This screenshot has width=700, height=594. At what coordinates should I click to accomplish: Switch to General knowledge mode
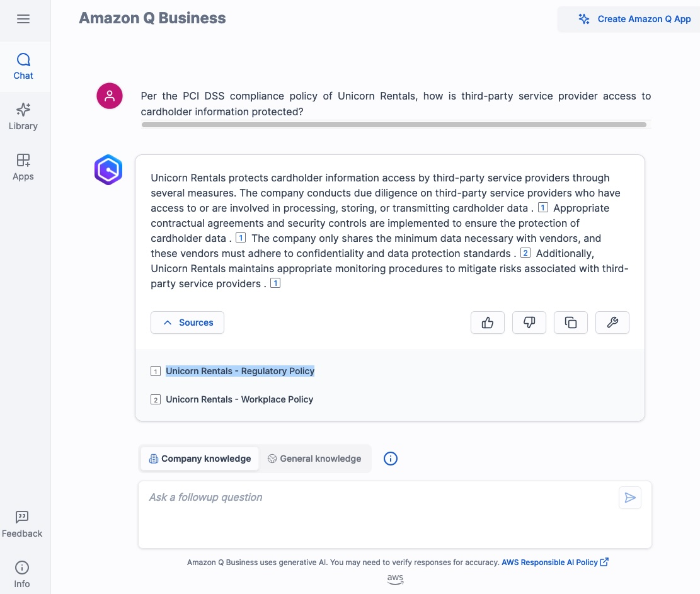pyautogui.click(x=314, y=459)
